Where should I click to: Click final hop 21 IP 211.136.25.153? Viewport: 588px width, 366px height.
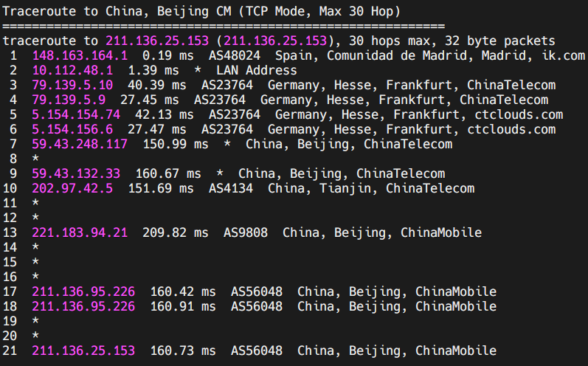point(83,351)
